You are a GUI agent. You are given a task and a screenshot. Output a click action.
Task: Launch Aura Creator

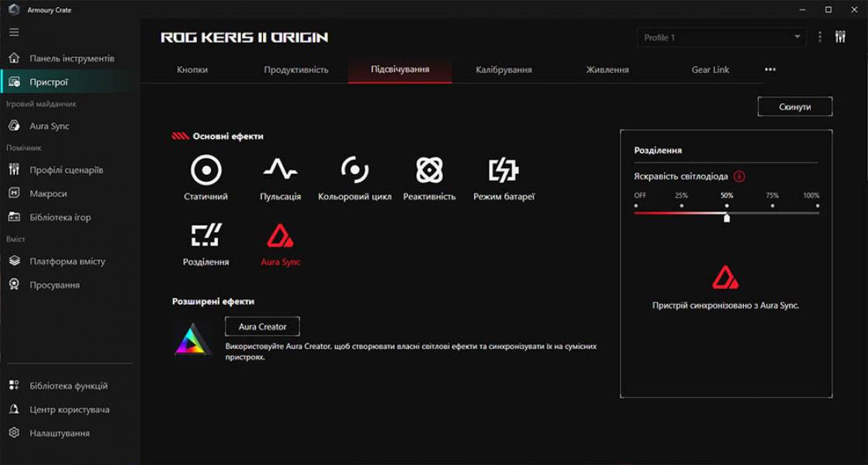pyautogui.click(x=262, y=326)
